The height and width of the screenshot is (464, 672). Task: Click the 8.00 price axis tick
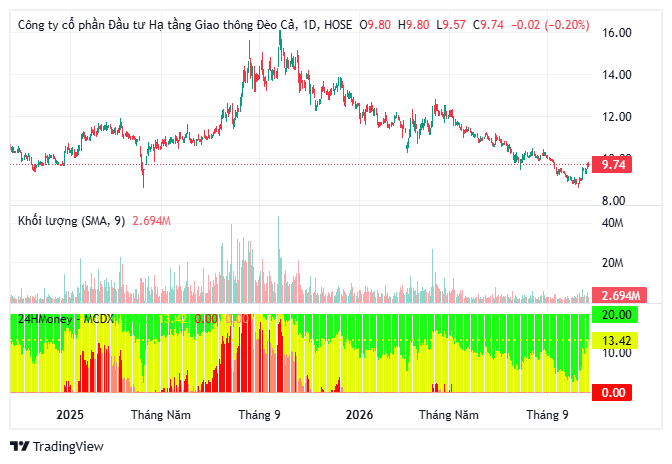click(x=614, y=201)
